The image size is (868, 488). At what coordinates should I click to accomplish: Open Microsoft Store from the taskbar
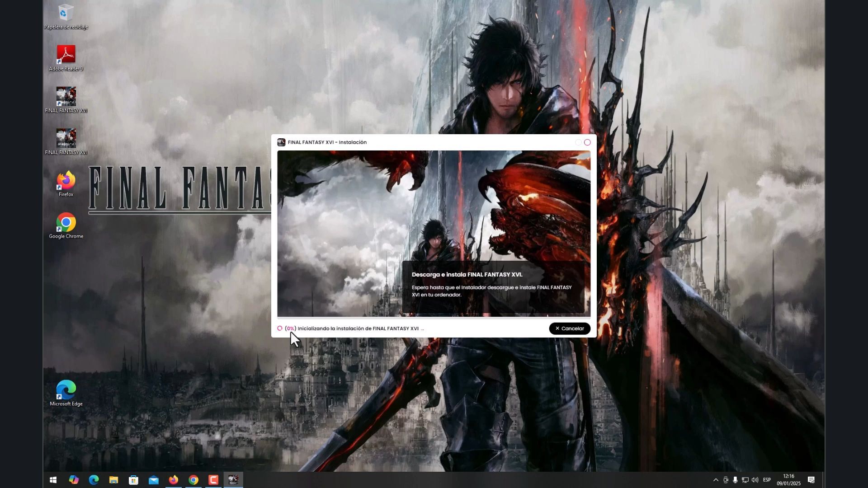click(x=133, y=480)
